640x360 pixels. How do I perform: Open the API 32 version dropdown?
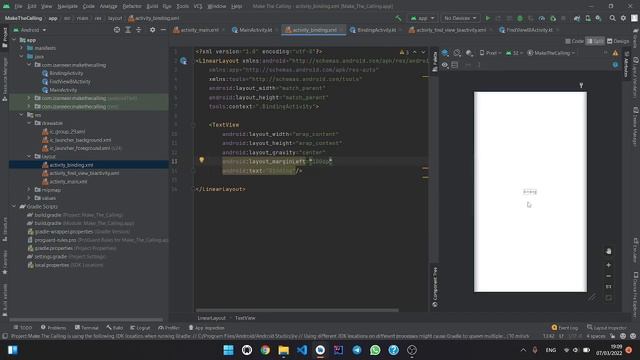(x=515, y=53)
